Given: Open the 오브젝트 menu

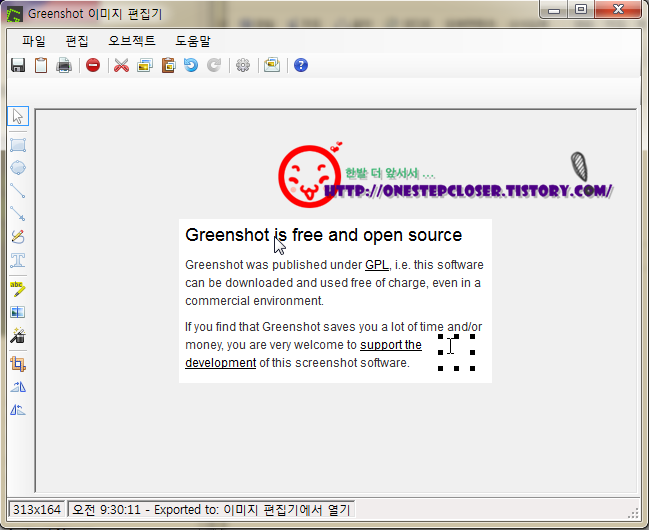Looking at the screenshot, I should click(x=132, y=41).
